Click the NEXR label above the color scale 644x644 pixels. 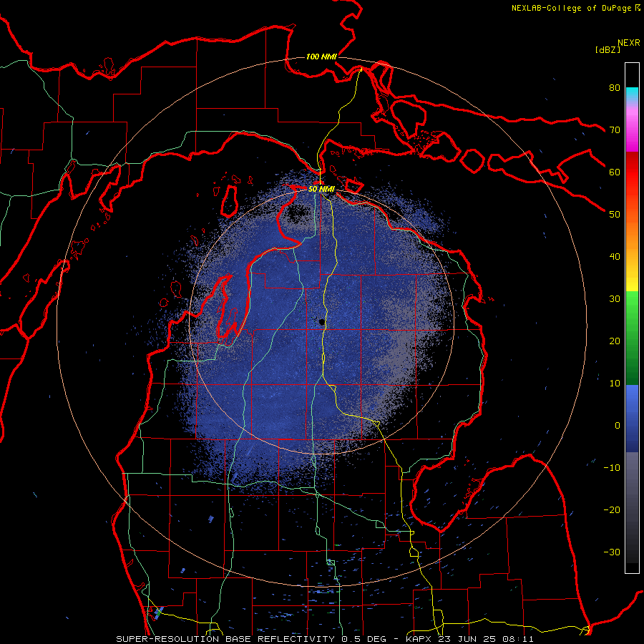[629, 43]
